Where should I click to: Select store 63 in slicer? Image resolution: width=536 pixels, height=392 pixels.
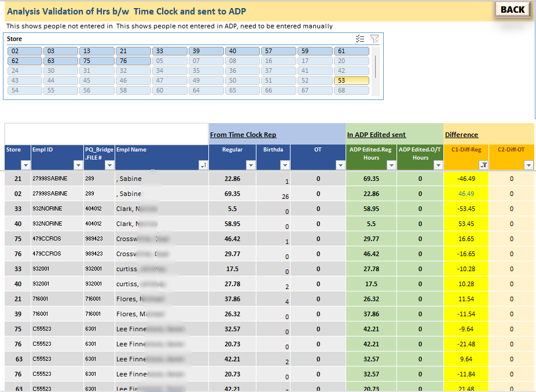click(61, 61)
